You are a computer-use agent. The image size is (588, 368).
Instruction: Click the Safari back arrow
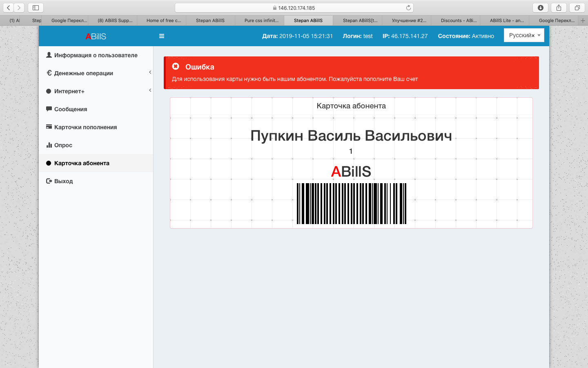pyautogui.click(x=9, y=8)
